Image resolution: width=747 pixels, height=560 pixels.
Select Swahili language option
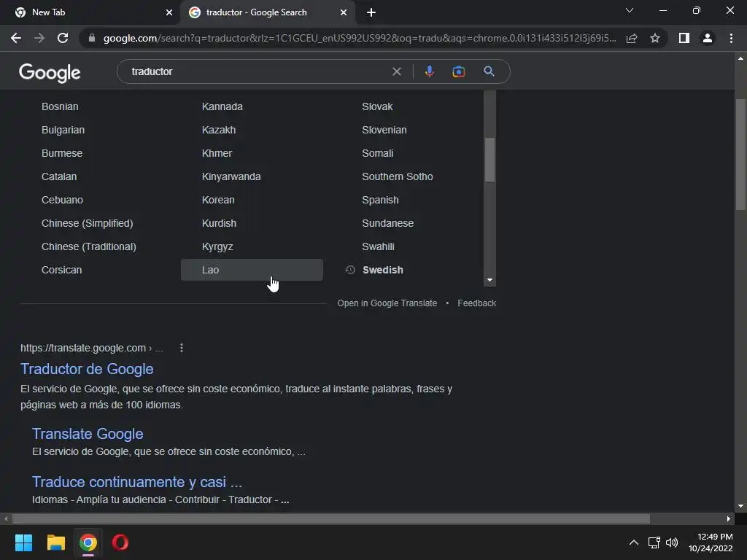[379, 246]
